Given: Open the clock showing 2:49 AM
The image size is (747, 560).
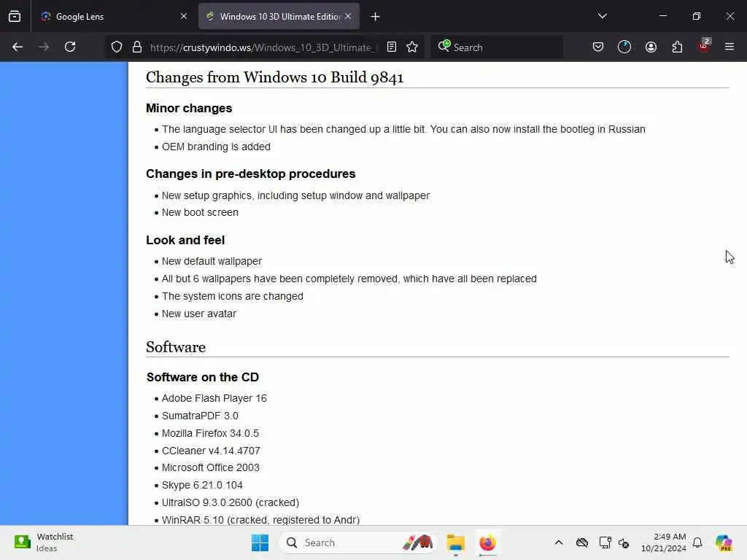Looking at the screenshot, I should [664, 542].
